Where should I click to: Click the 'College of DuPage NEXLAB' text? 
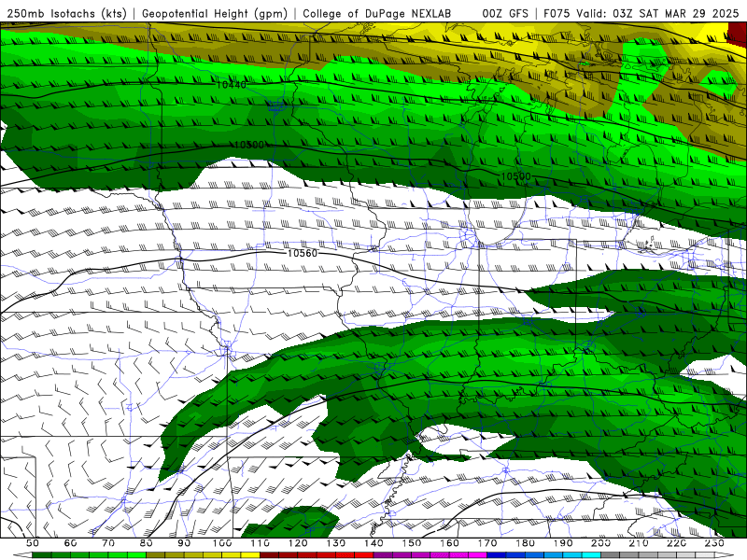coord(377,13)
